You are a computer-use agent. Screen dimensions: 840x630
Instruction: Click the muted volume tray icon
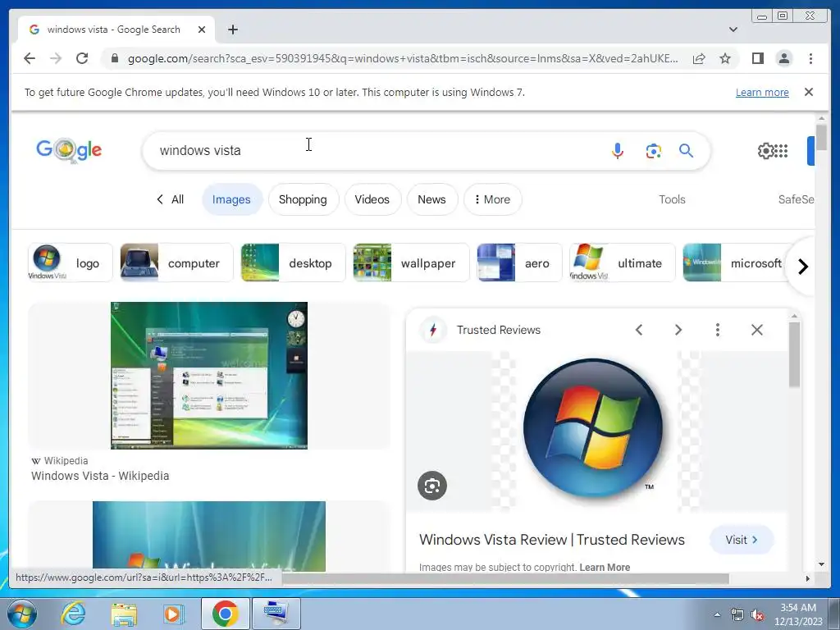[x=757, y=615]
